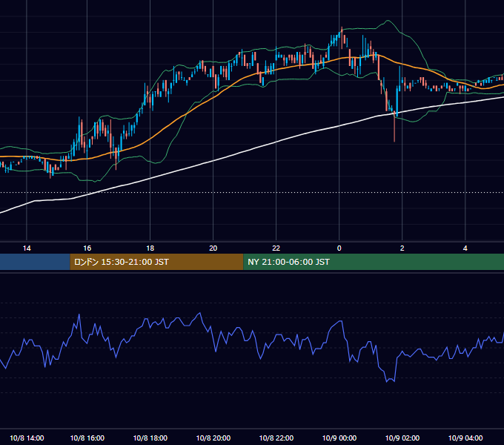Click the hour label 20 on the price chart axis

pyautogui.click(x=213, y=248)
